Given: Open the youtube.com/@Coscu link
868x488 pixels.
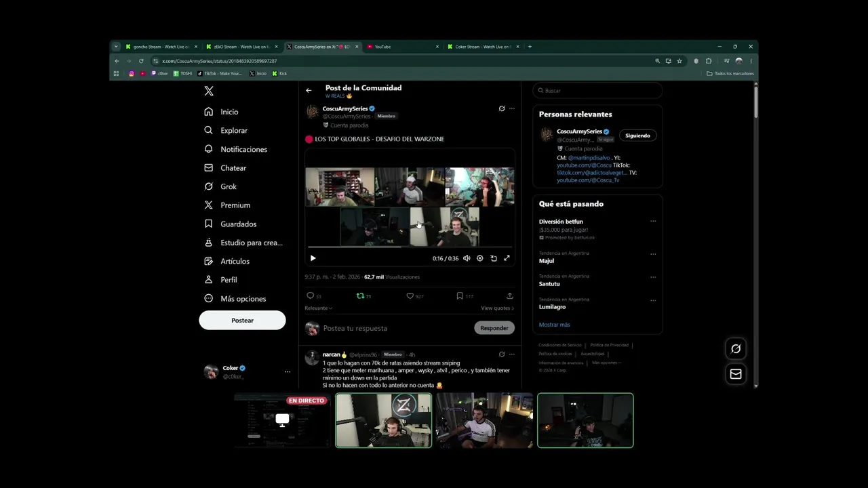Looking at the screenshot, I should [x=584, y=165].
